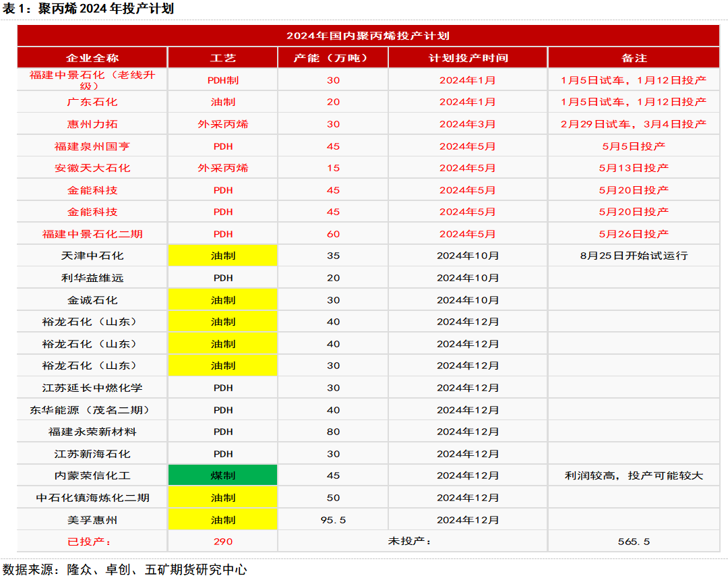Image resolution: width=728 pixels, height=578 pixels.
Task: Click the yellow 油制 cell for 天津中石化
Action: point(223,256)
